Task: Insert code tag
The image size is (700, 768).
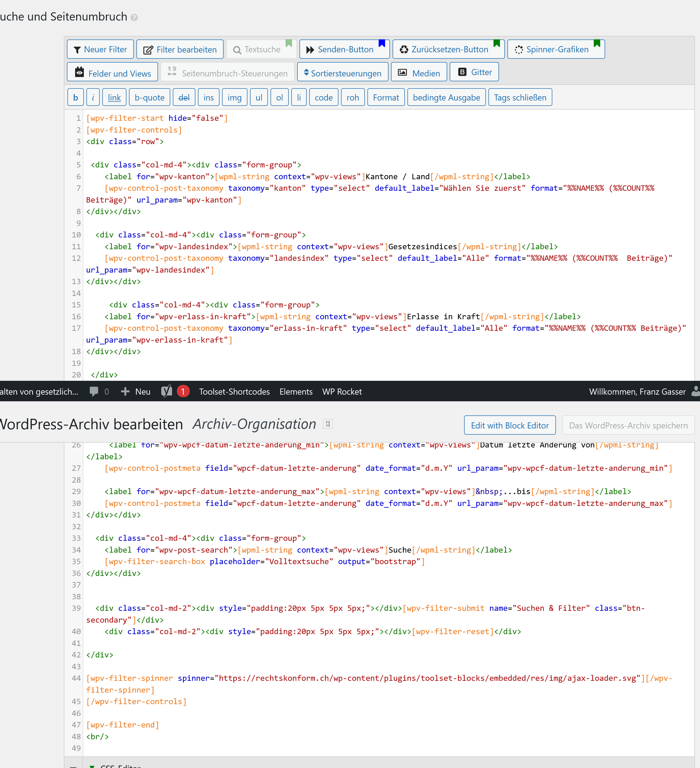Action: point(324,97)
